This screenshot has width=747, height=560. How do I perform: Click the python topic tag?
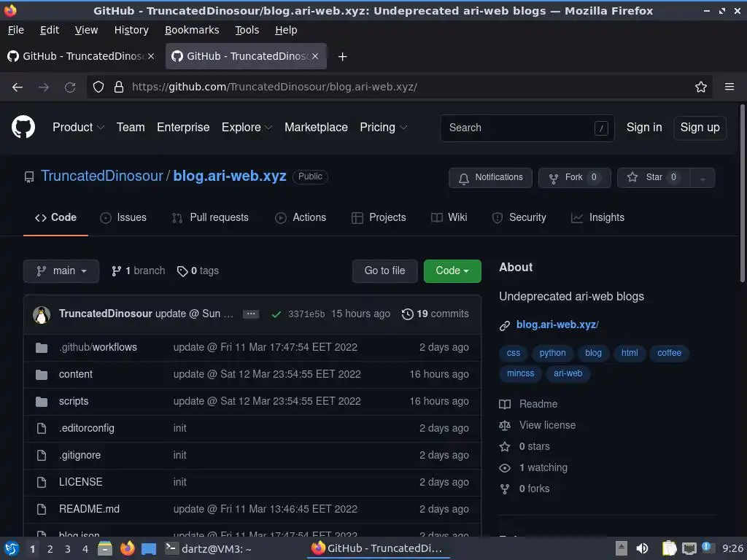(x=552, y=353)
